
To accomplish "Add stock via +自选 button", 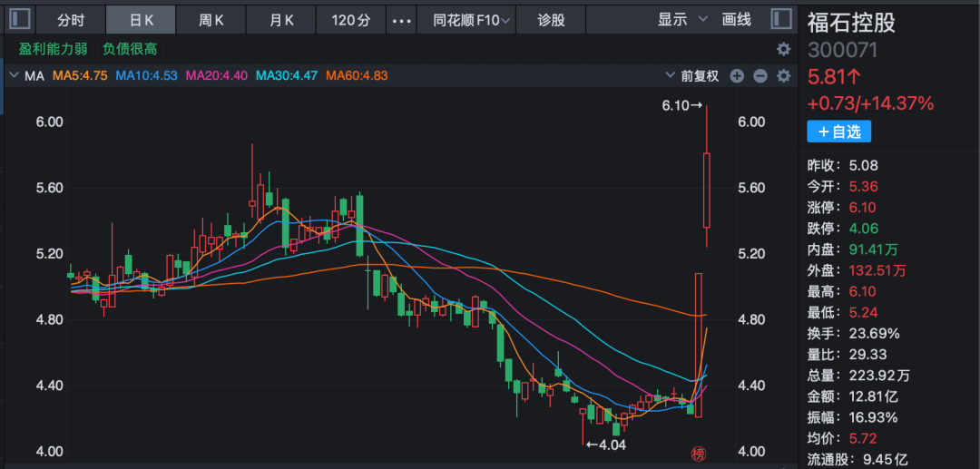I will pos(839,132).
